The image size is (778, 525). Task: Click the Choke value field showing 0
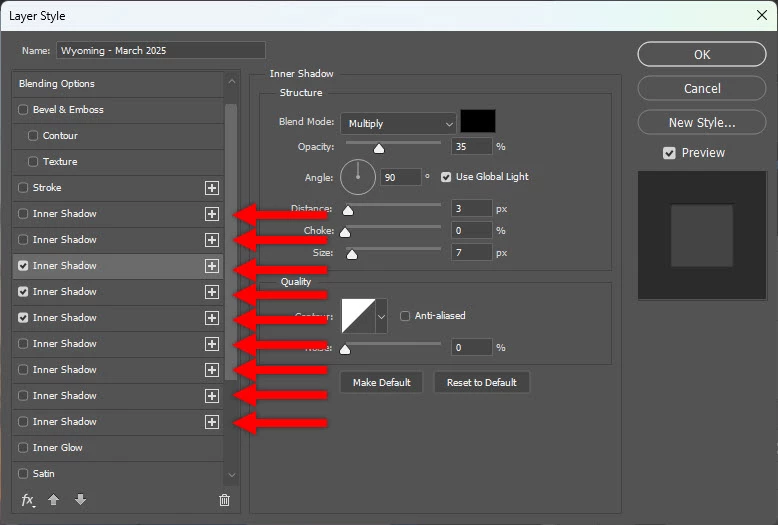point(471,230)
